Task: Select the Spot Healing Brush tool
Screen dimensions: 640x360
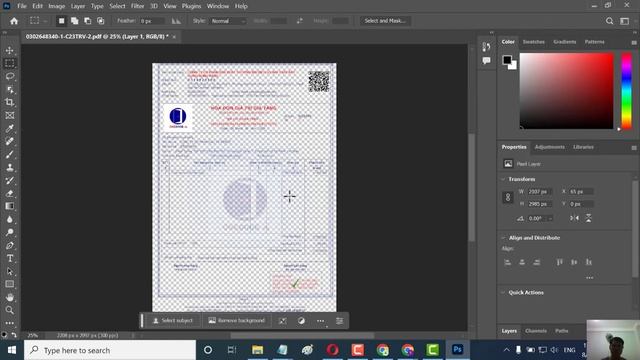Action: pos(10,141)
